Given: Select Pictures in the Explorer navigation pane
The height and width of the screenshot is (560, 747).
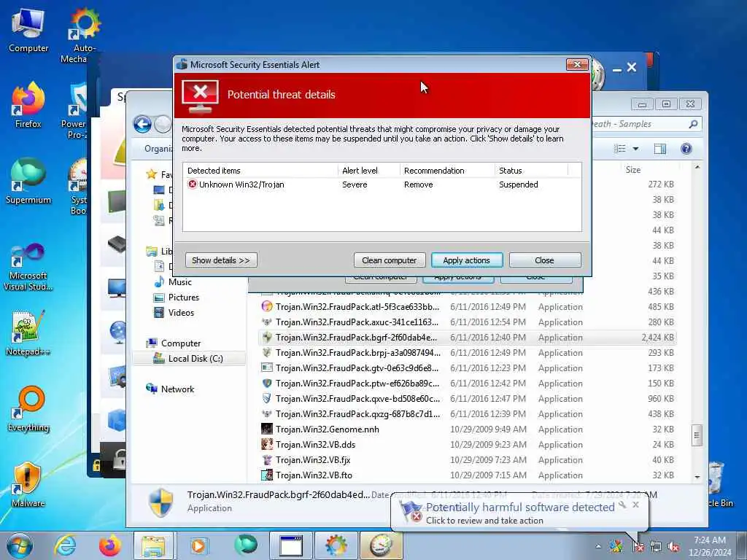Looking at the screenshot, I should 177,297.
